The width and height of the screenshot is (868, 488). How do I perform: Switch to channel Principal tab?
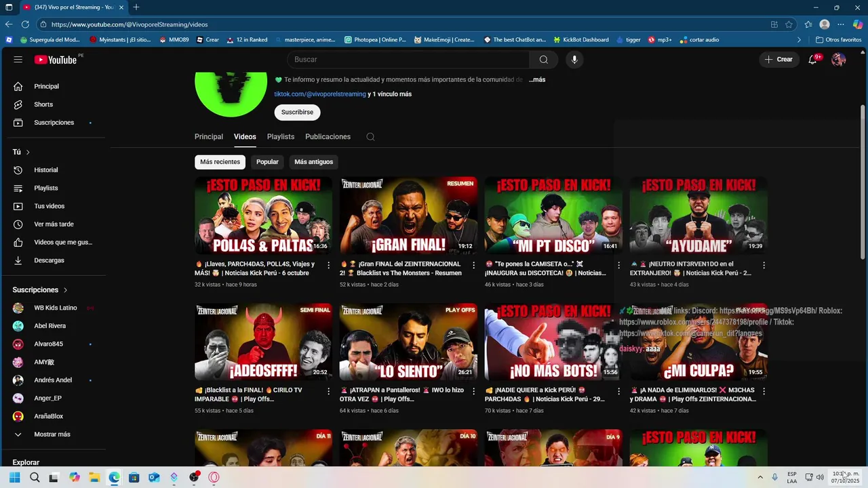click(x=209, y=137)
